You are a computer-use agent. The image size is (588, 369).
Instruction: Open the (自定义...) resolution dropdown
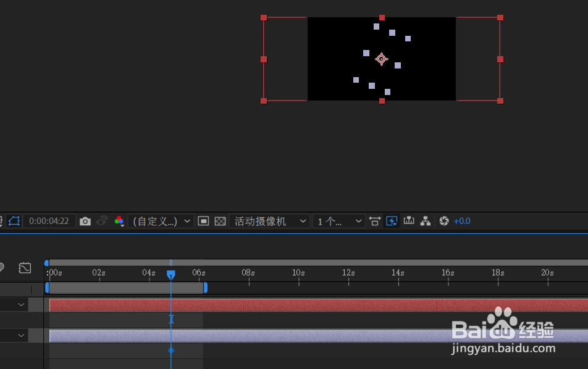point(161,222)
